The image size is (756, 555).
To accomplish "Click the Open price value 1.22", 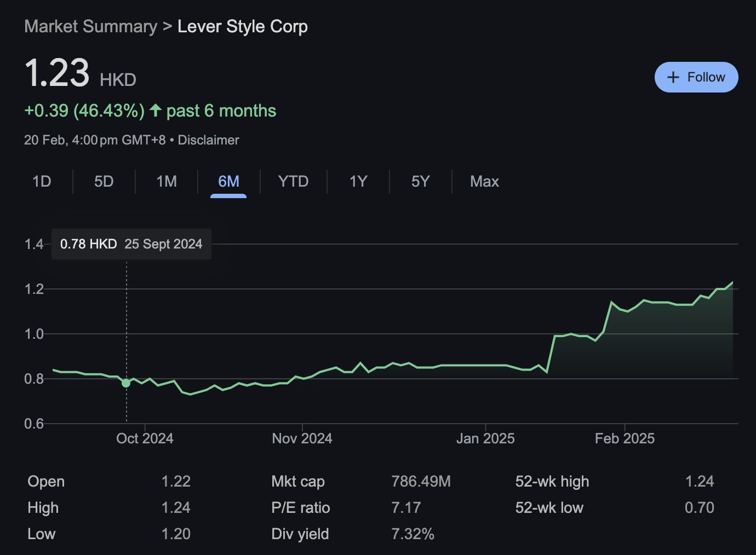I will (x=176, y=482).
